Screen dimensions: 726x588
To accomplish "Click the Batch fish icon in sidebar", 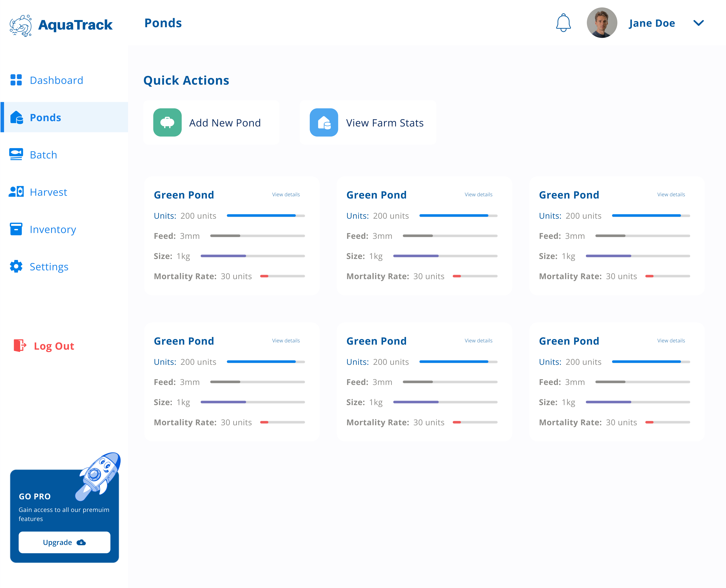I will (16, 155).
